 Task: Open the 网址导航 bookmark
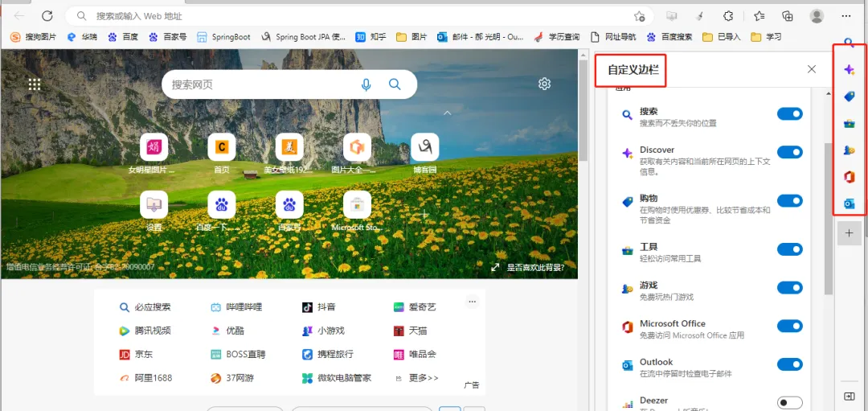tap(612, 37)
